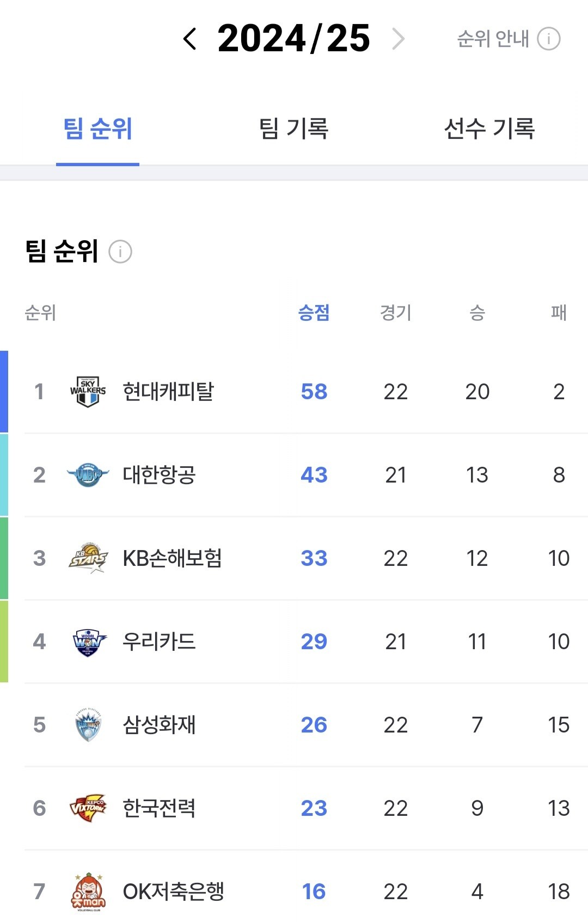Click the 패 column header
The height and width of the screenshot is (922, 588).
click(559, 313)
